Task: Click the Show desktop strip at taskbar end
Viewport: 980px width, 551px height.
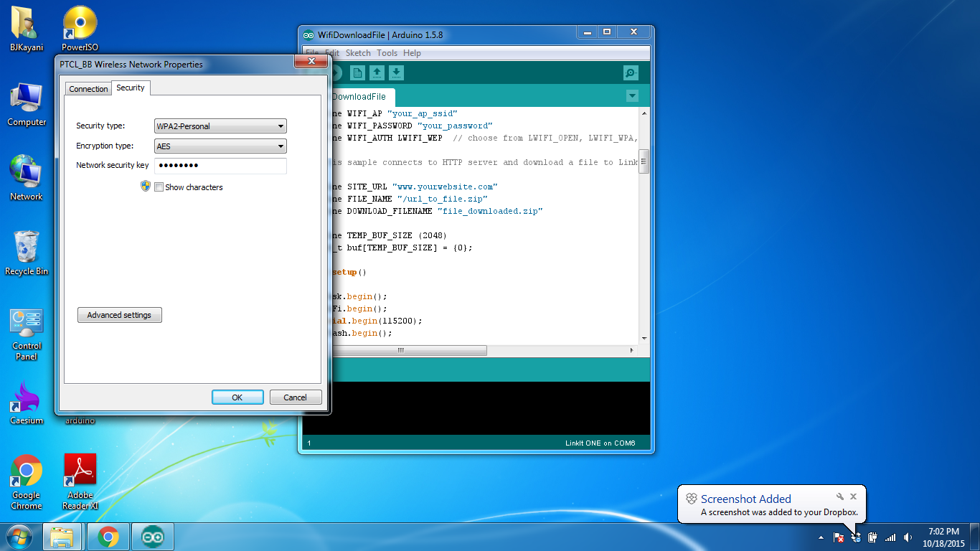Action: click(975, 537)
